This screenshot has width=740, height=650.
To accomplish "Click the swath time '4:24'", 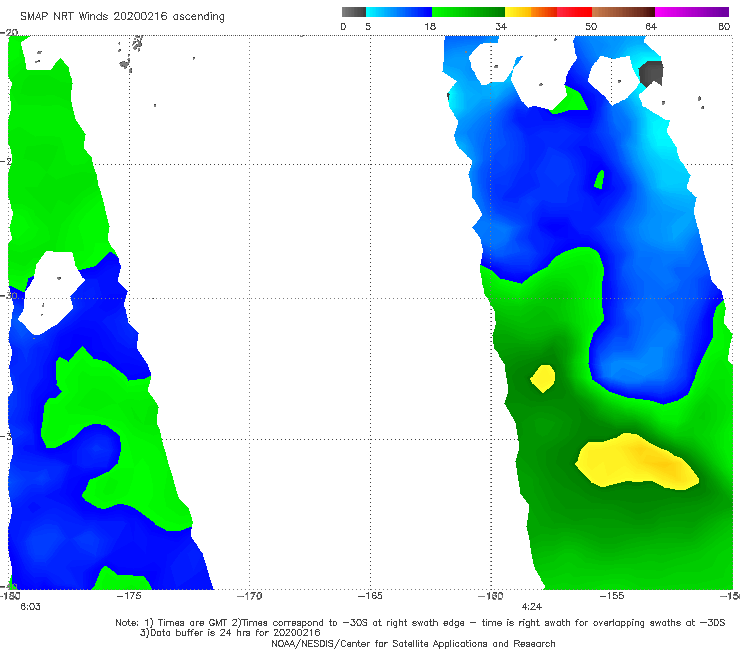I will point(531,607).
